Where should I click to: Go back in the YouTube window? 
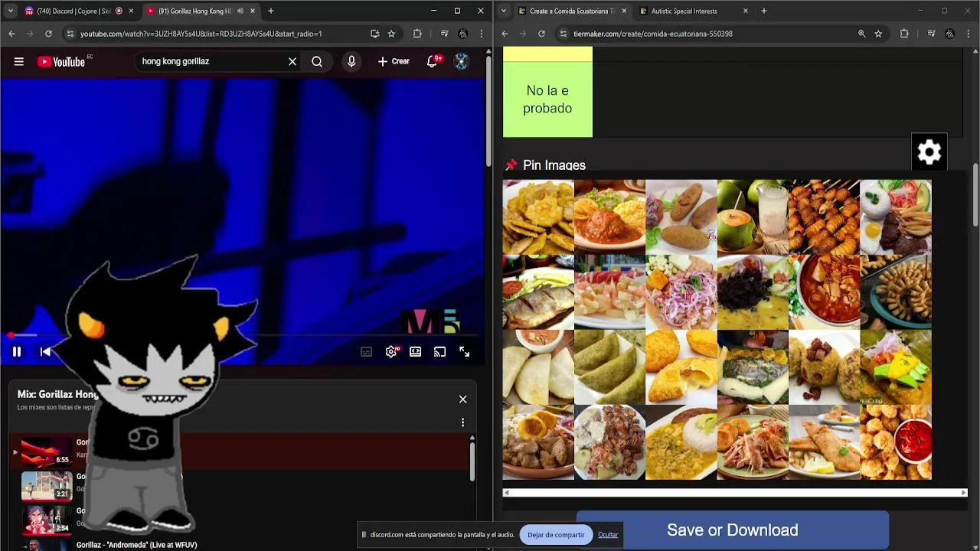point(11,34)
